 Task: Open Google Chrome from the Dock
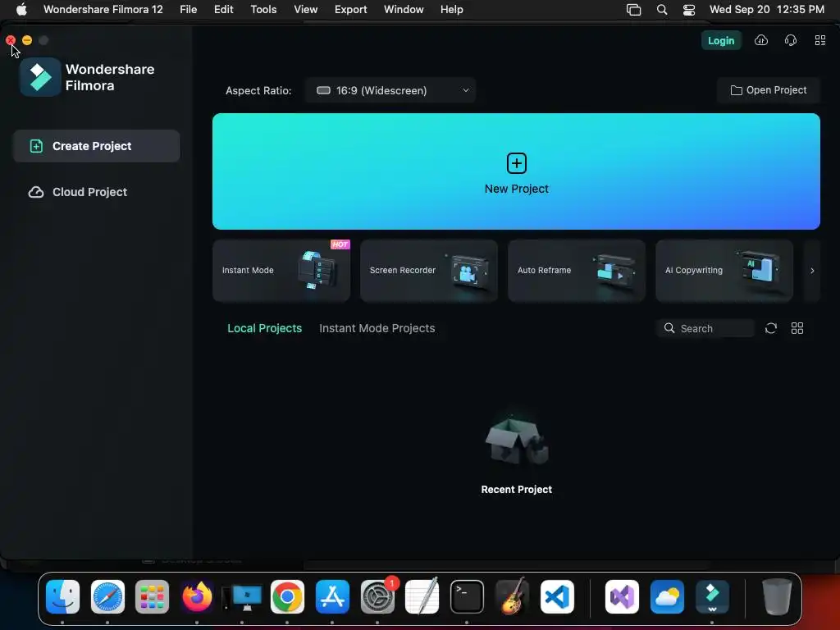[287, 597]
